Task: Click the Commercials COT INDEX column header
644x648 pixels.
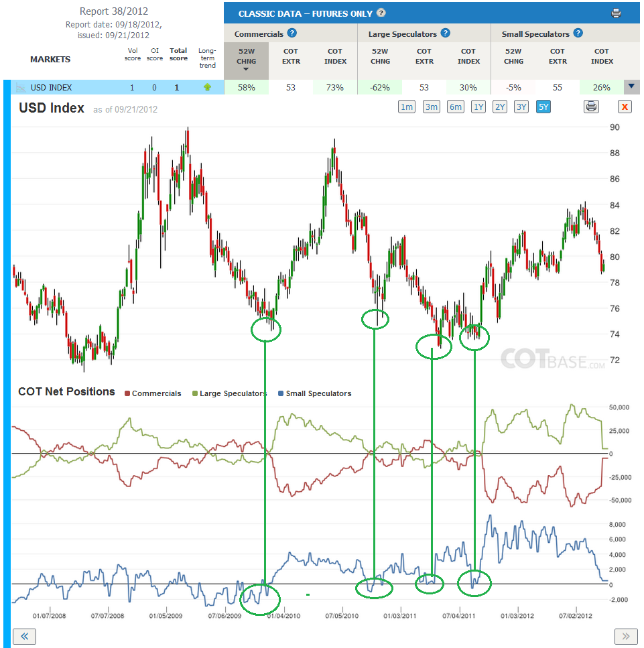Action: (335, 56)
